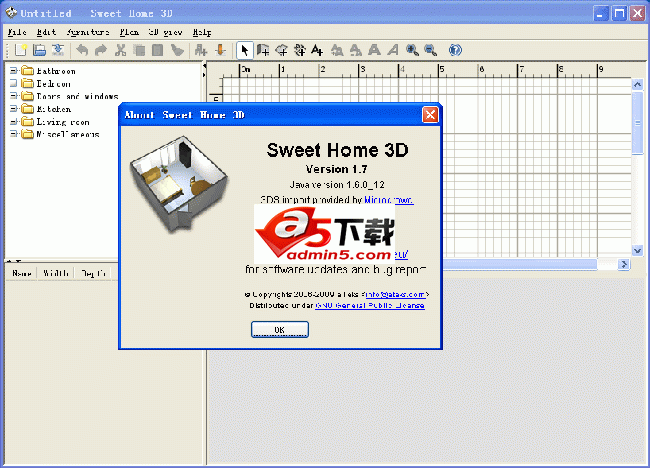Viewport: 650px width, 468px height.
Task: Open the File menu
Action: [17, 32]
